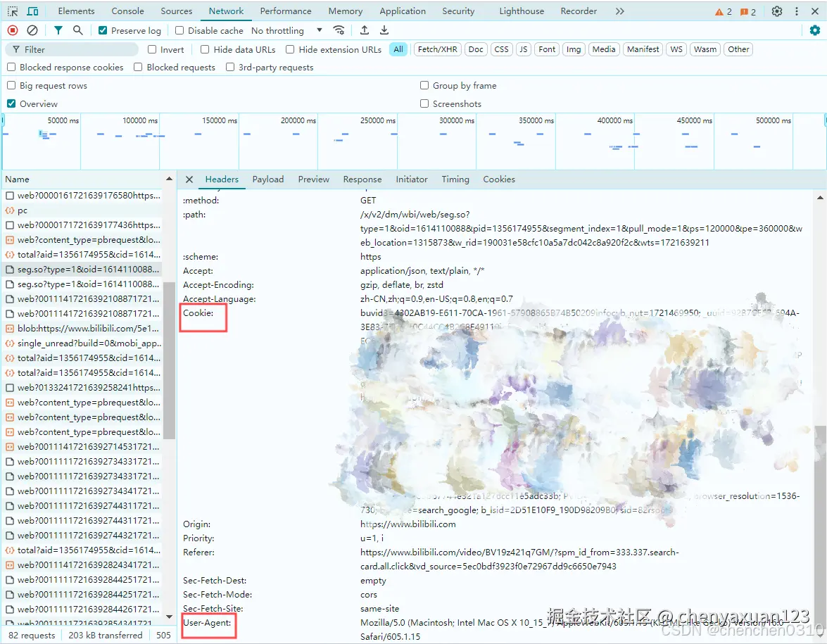The height and width of the screenshot is (644, 827).
Task: Open the Response tab of the request
Action: [362, 179]
